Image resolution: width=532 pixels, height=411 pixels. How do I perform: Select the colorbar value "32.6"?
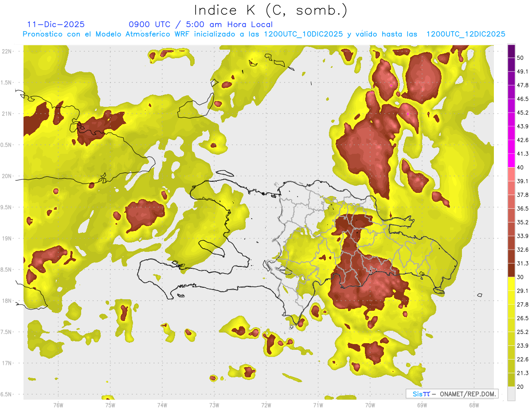[x=523, y=250]
